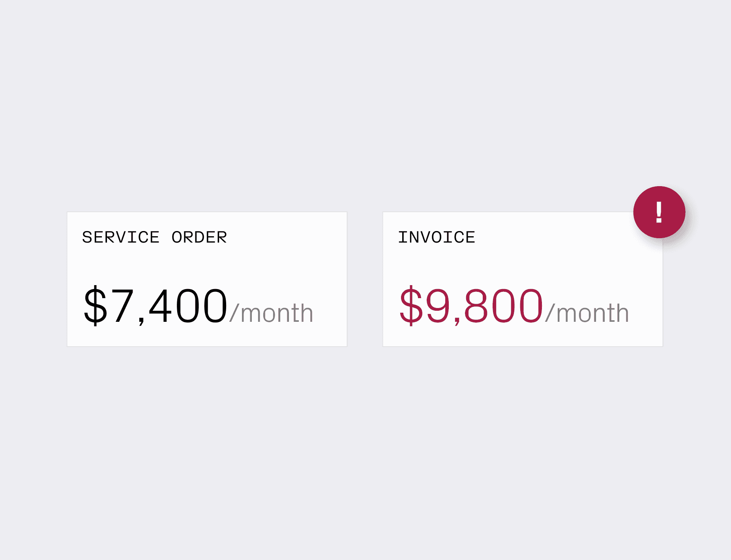Click /month label beside $7,400

point(271,313)
